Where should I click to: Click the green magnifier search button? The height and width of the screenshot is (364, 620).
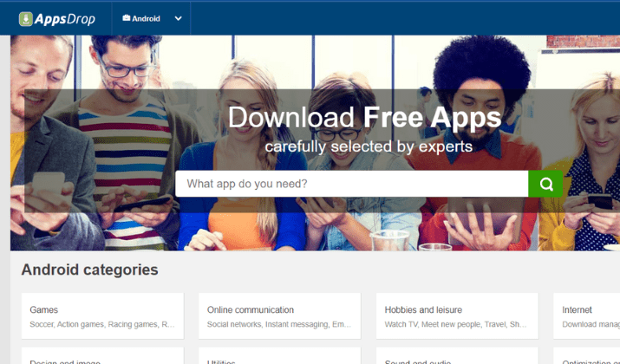point(545,184)
